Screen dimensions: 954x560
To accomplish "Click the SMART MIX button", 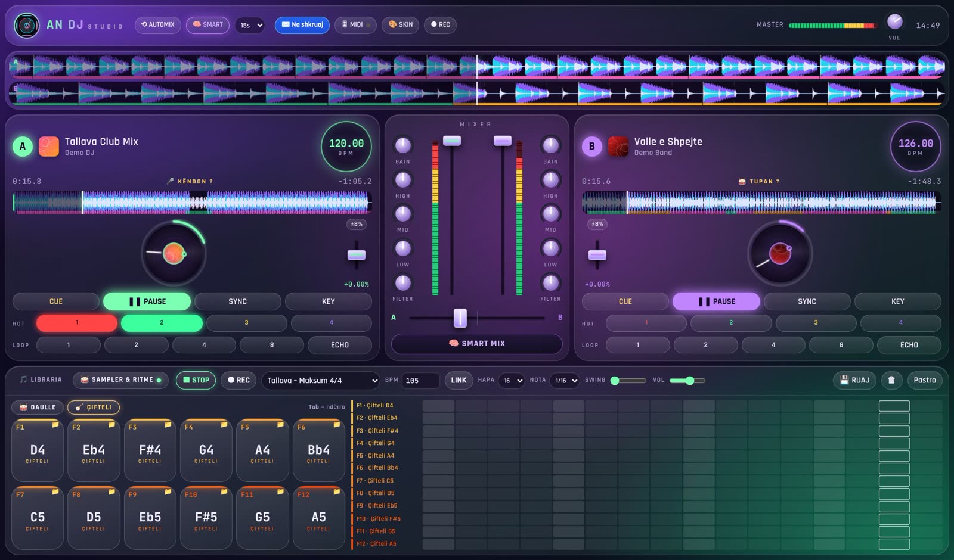I will (x=476, y=344).
